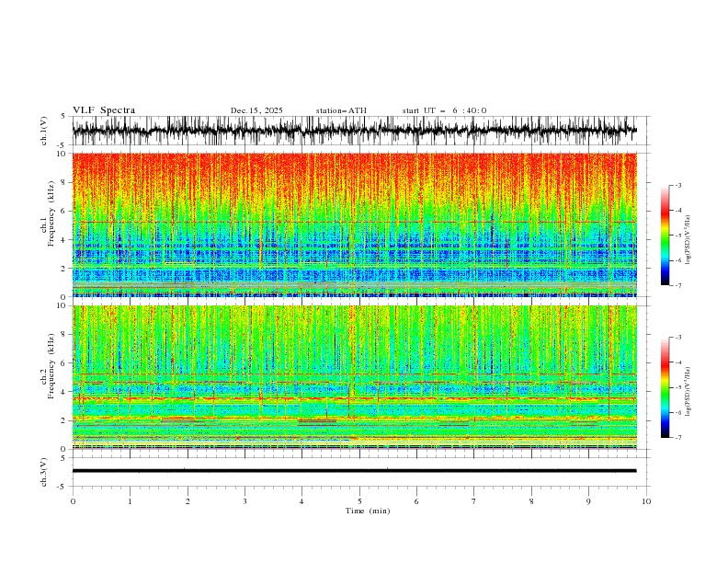728x563 pixels.
Task: Click the "1" tick on Time axis
Action: click(130, 501)
